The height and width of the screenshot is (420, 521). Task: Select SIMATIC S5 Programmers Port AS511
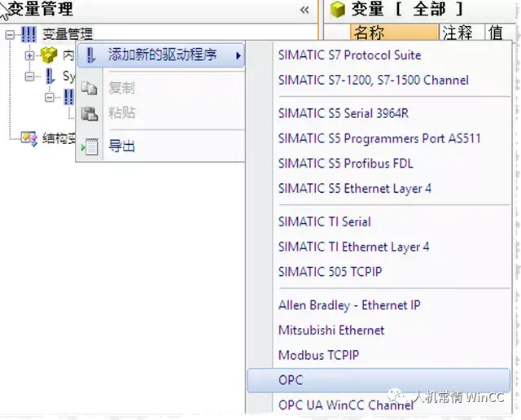(x=379, y=138)
